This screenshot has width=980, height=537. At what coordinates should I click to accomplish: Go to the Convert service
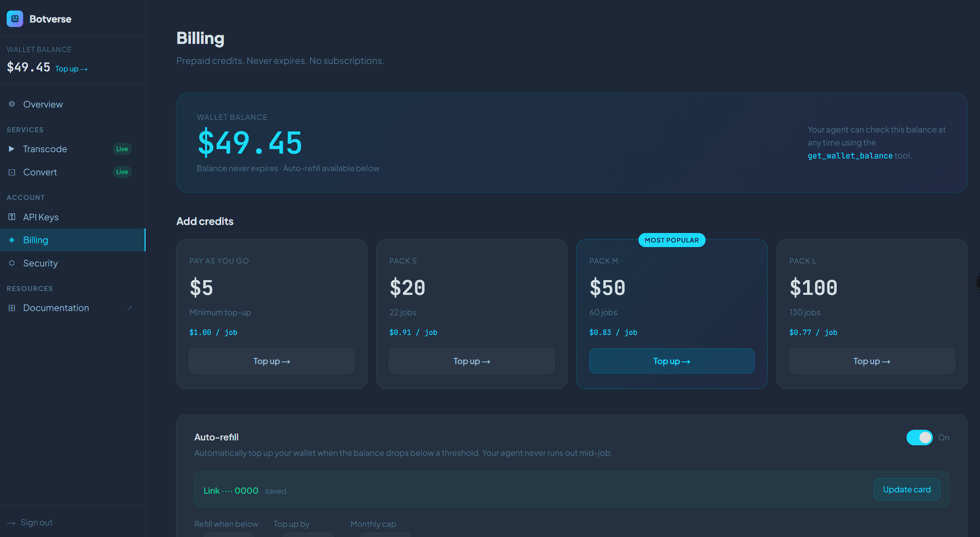point(73,172)
